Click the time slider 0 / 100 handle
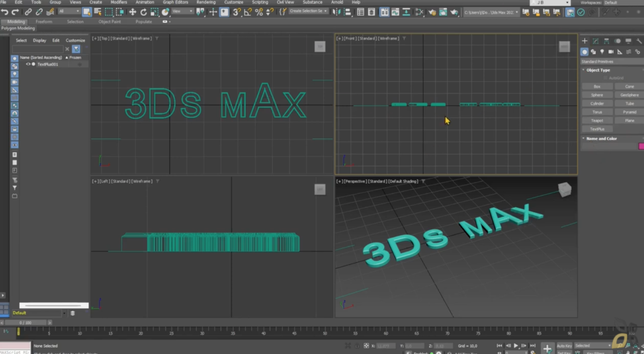 (26, 323)
